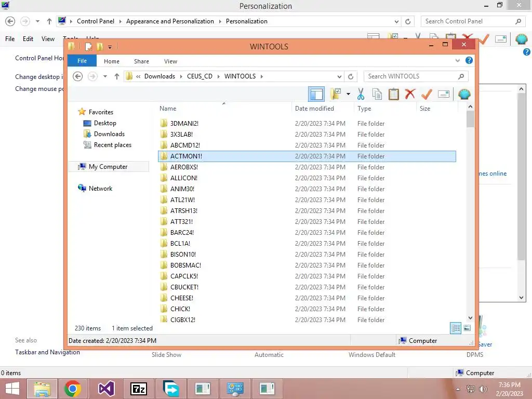The height and width of the screenshot is (399, 532).
Task: Open 7-Zip from taskbar
Action: pyautogui.click(x=139, y=389)
